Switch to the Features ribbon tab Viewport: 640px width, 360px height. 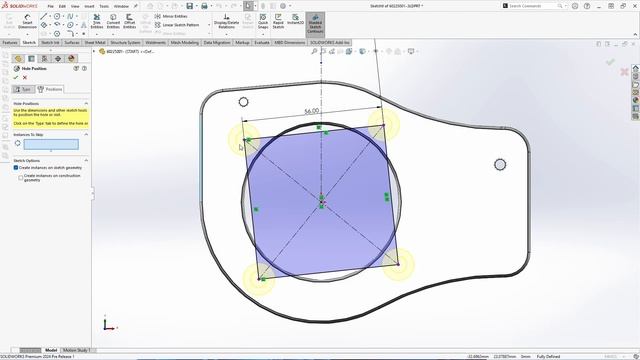pyautogui.click(x=10, y=42)
